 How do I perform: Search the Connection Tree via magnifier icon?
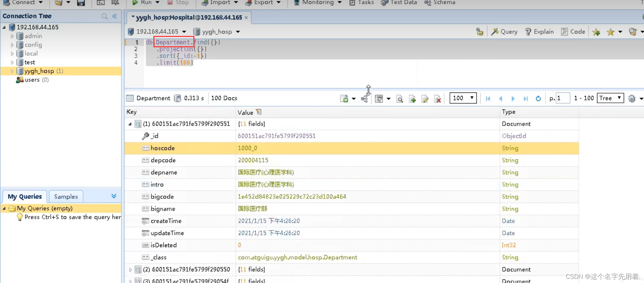[104, 16]
